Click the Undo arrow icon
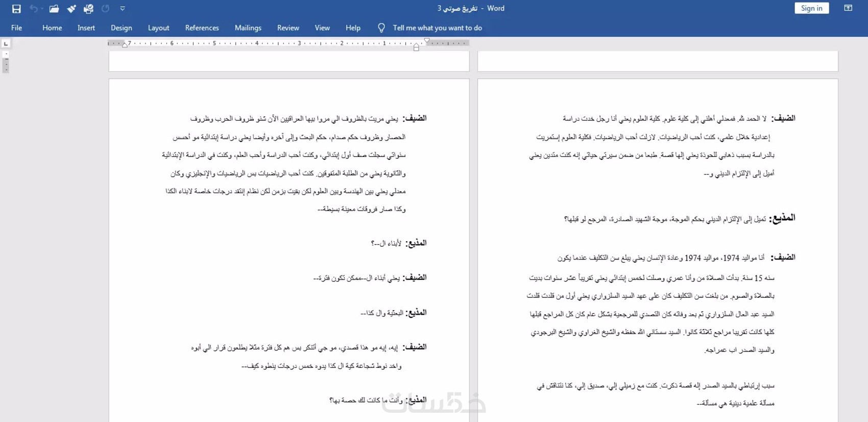The width and height of the screenshot is (868, 422). (x=33, y=8)
